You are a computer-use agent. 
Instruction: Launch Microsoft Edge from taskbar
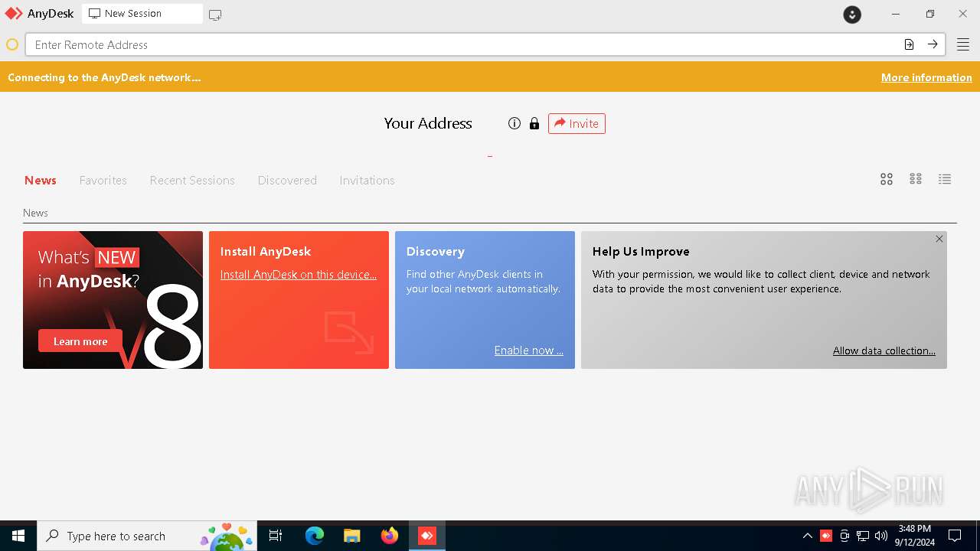point(314,536)
